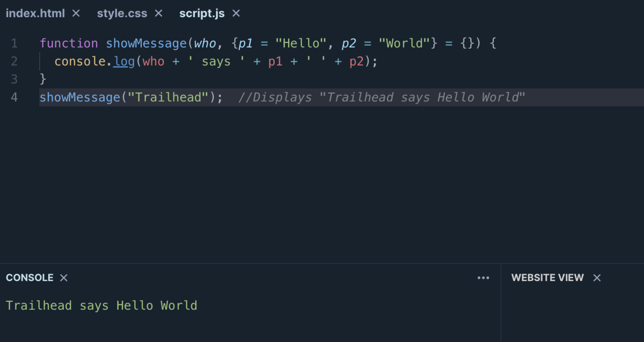Screen dimensions: 644x342
Task: Close the script.js tab with its X icon
Action: [x=236, y=13]
